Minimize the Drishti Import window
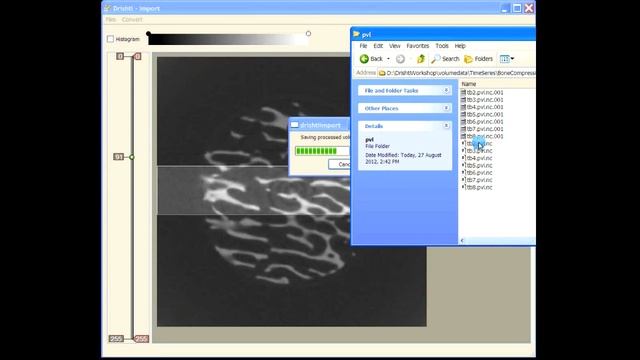The height and width of the screenshot is (360, 640). click(x=505, y=8)
